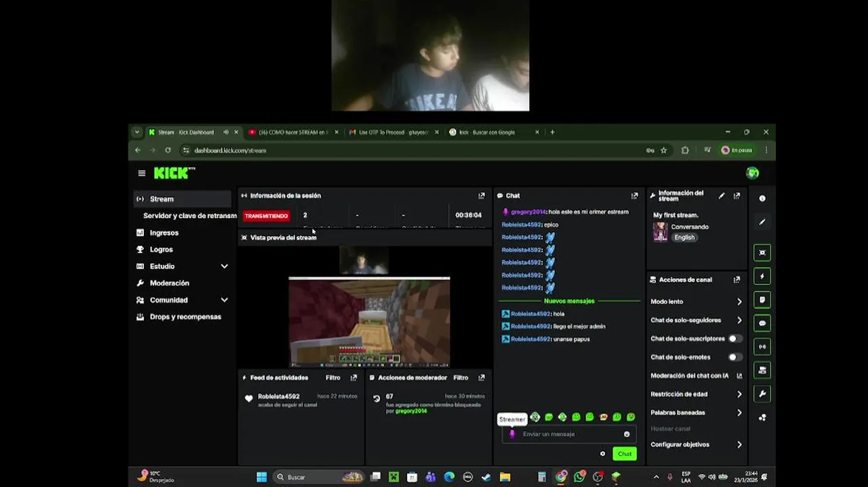Click the browser address bar
The image size is (868, 487).
tap(414, 150)
